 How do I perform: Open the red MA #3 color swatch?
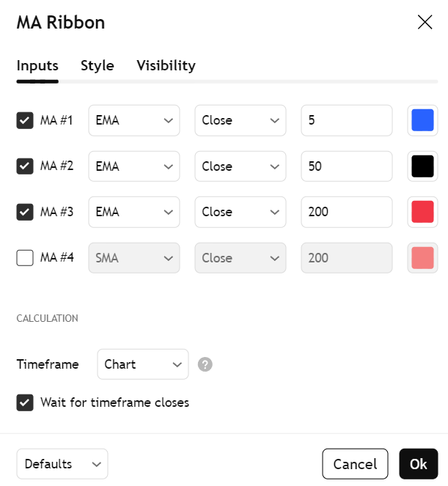422,212
